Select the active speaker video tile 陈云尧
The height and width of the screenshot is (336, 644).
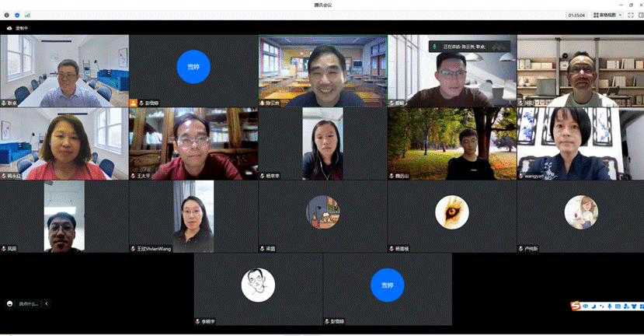tap(322, 70)
